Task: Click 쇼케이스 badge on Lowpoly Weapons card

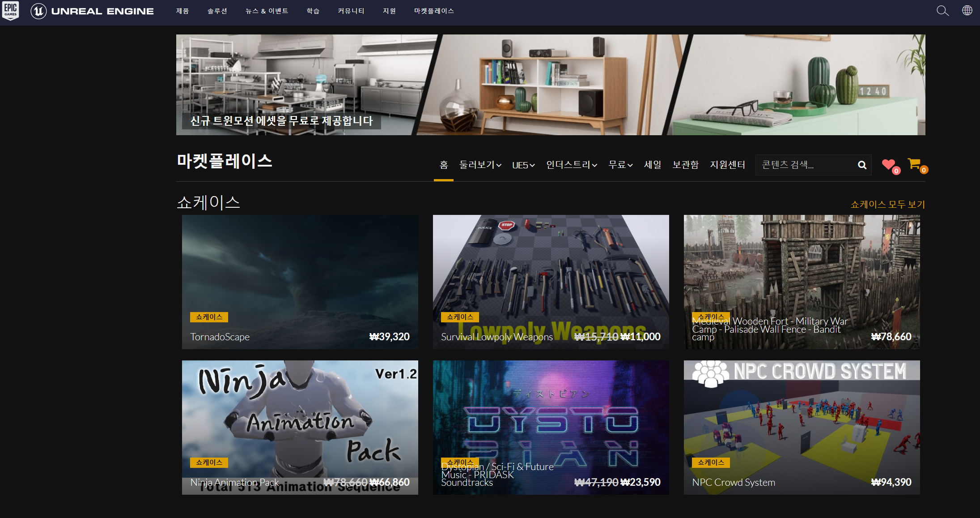Action: tap(460, 317)
